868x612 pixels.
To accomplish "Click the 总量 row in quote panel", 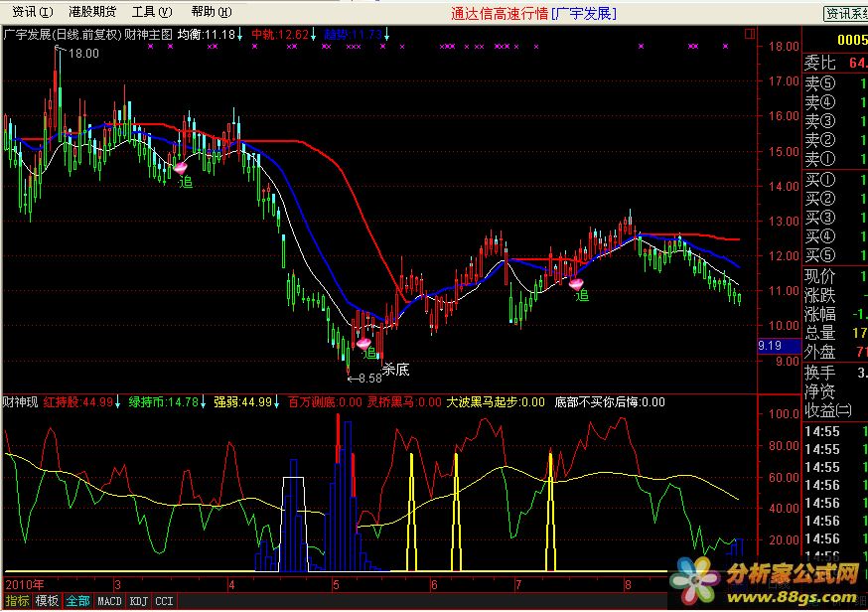I will pyautogui.click(x=835, y=333).
